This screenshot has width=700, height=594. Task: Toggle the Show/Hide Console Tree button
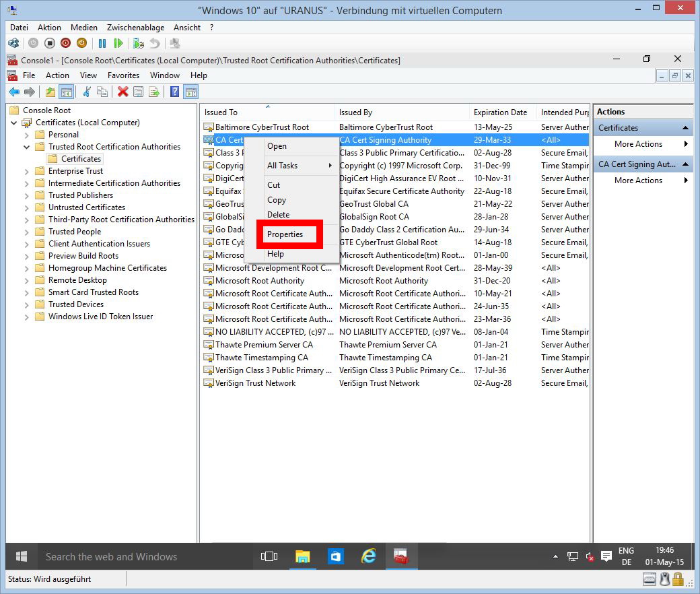[66, 92]
